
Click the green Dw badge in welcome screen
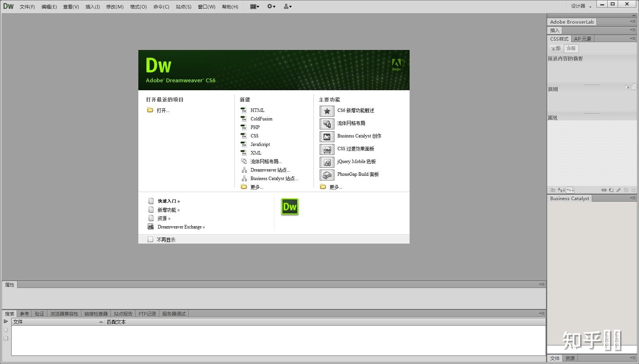point(290,207)
